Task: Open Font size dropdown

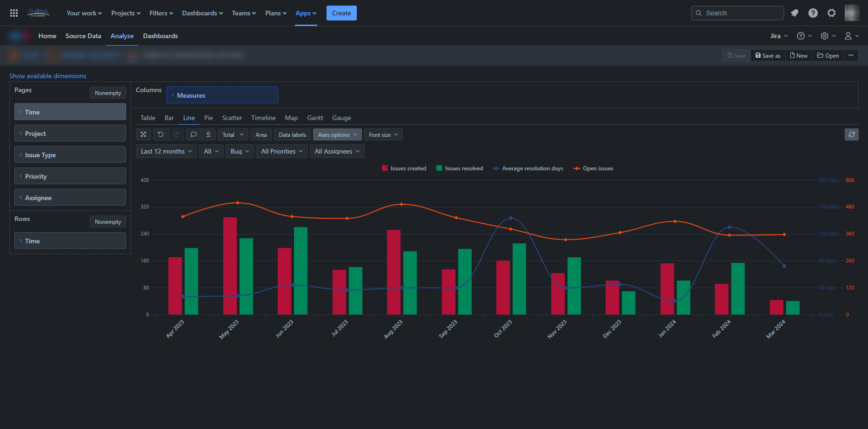Action: 383,134
